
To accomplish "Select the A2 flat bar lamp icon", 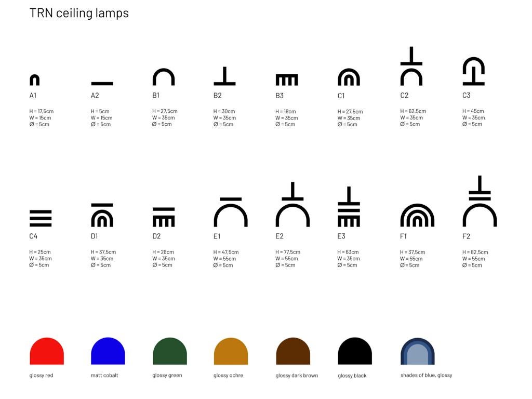I will pyautogui.click(x=102, y=83).
